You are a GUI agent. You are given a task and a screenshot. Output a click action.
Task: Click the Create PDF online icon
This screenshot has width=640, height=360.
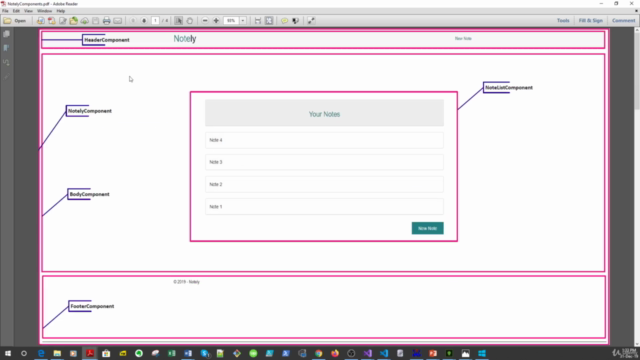[40, 20]
